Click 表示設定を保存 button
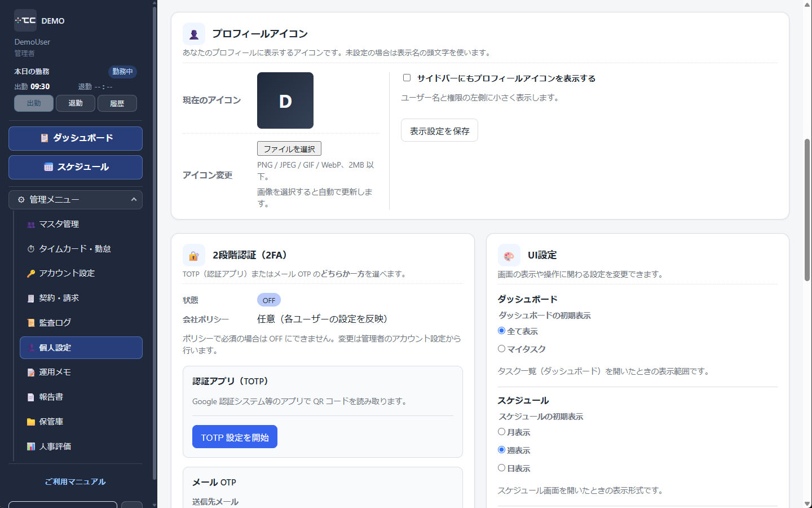 pos(439,130)
